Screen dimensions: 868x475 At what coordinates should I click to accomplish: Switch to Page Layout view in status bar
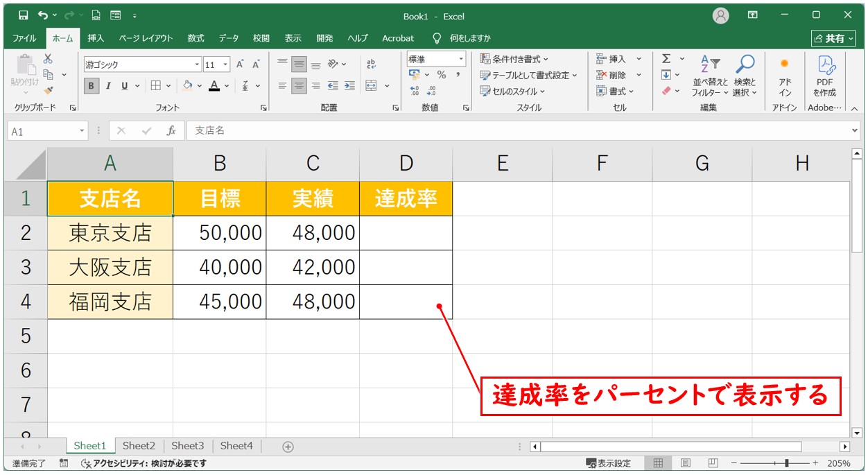tap(685, 463)
